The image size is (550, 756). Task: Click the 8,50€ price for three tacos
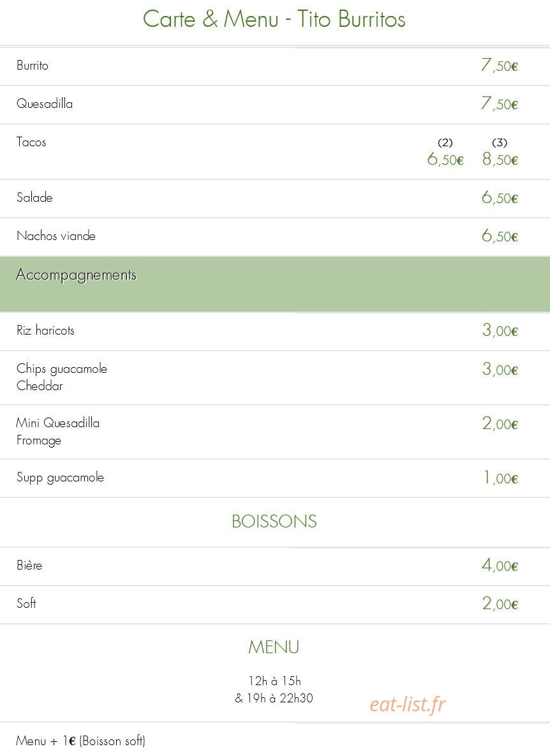[500, 159]
